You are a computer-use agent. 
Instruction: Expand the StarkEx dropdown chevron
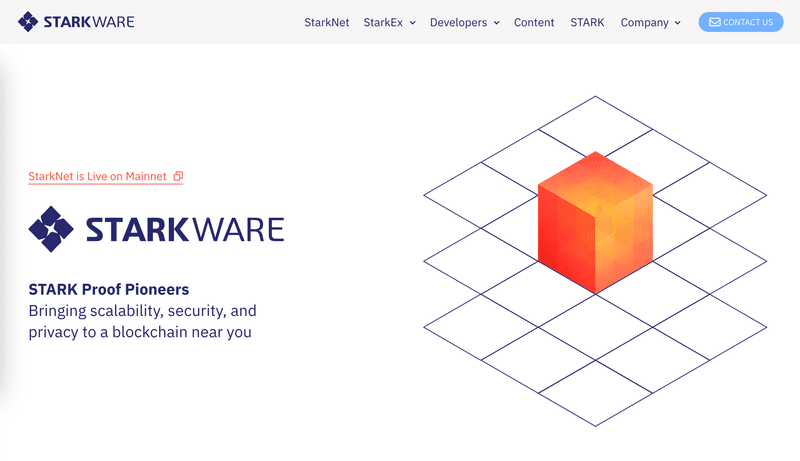coord(413,23)
